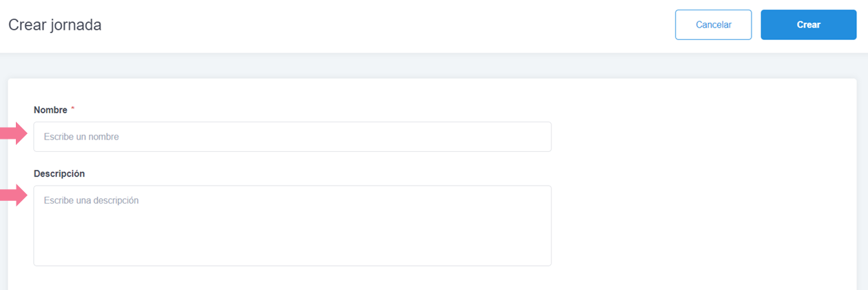Click the "Escribe una descripción" placeholder text
This screenshot has height=290, width=868.
pyautogui.click(x=91, y=200)
